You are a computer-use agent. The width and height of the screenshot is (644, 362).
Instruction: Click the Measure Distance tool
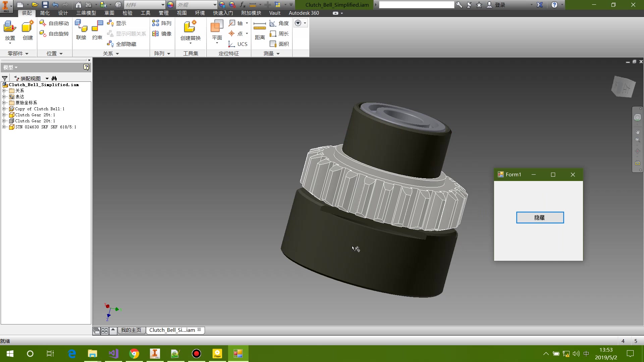(x=260, y=27)
